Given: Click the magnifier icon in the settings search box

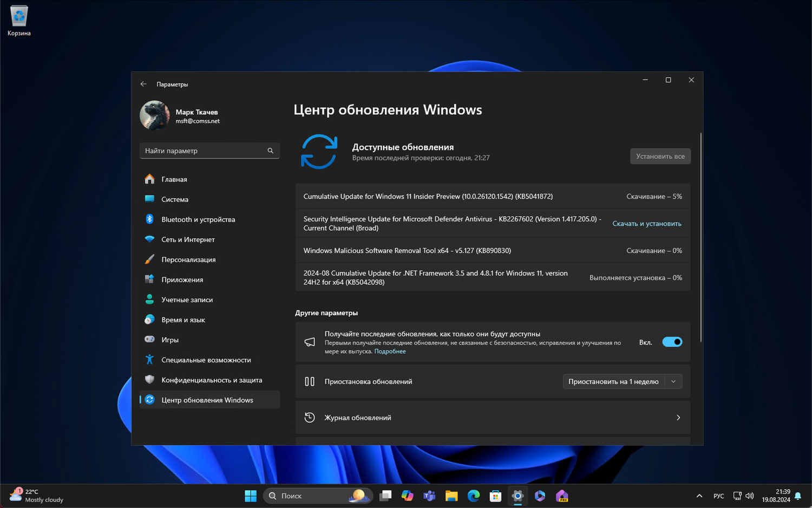Looking at the screenshot, I should click(x=271, y=151).
